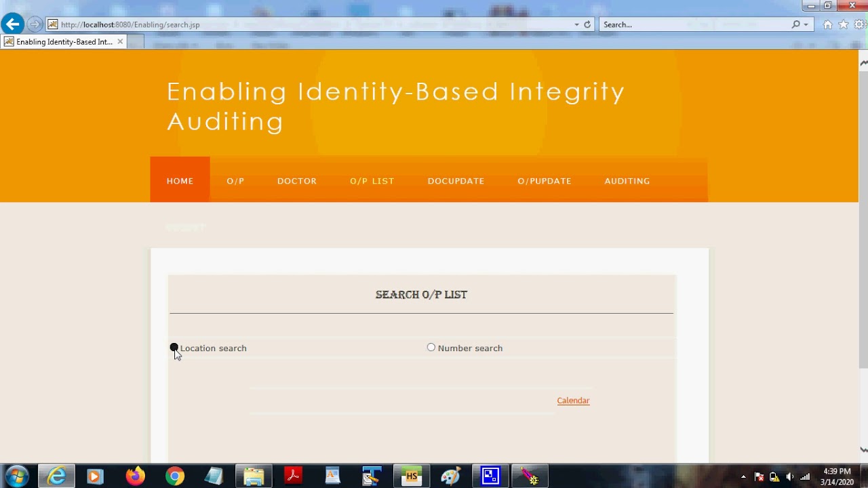Viewport: 868px width, 488px height.
Task: Open the file explorer folder taskbar icon
Action: pos(254,476)
